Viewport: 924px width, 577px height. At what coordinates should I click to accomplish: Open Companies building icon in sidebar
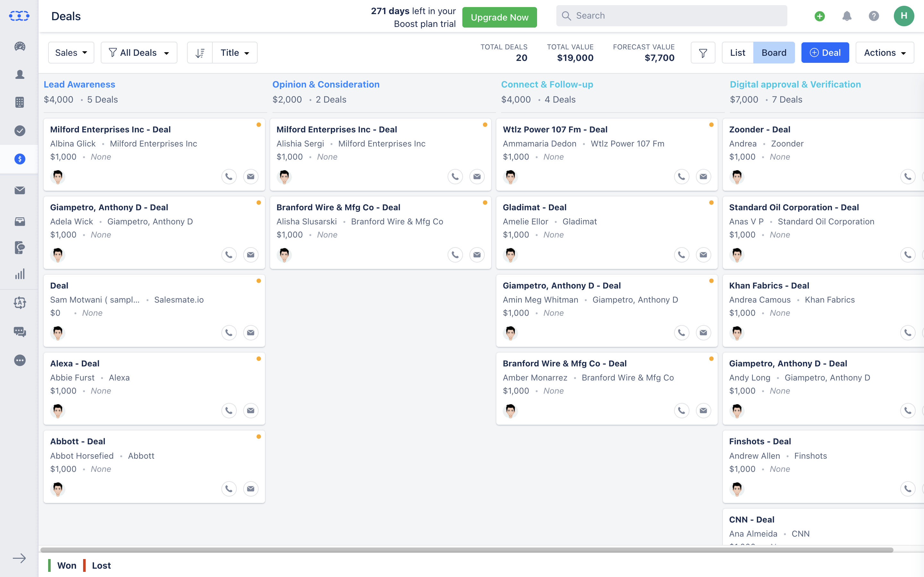click(20, 102)
